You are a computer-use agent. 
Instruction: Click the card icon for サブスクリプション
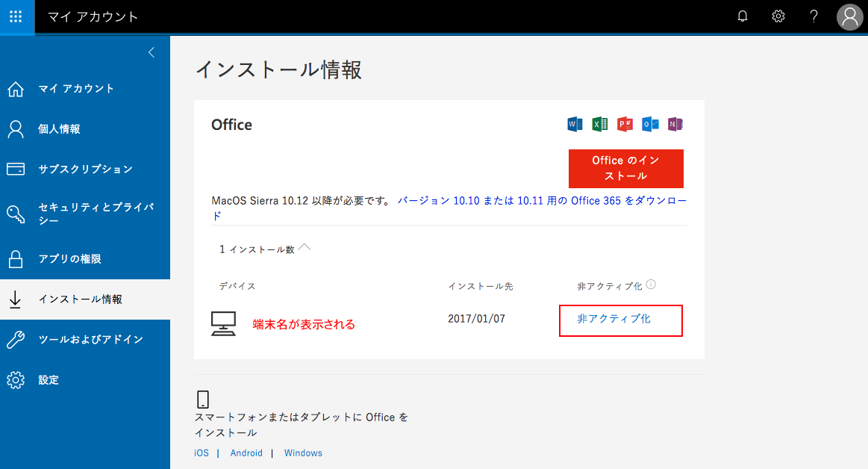coord(16,169)
